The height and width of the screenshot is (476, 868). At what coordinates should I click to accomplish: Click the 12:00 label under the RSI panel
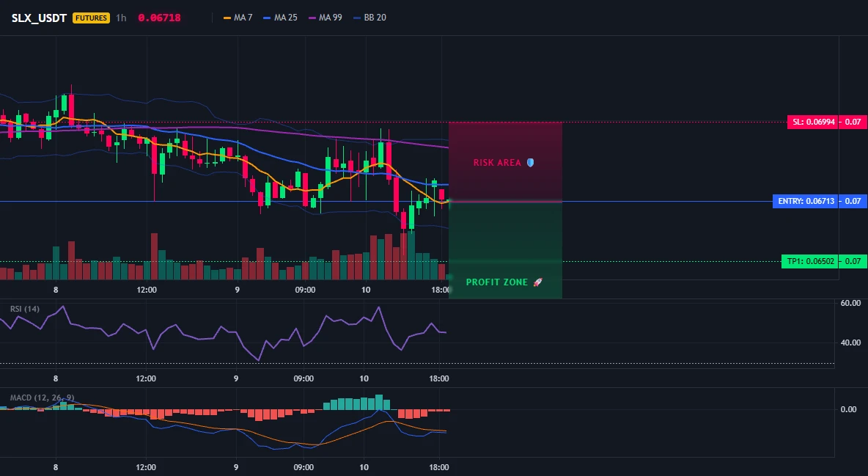[x=146, y=378]
